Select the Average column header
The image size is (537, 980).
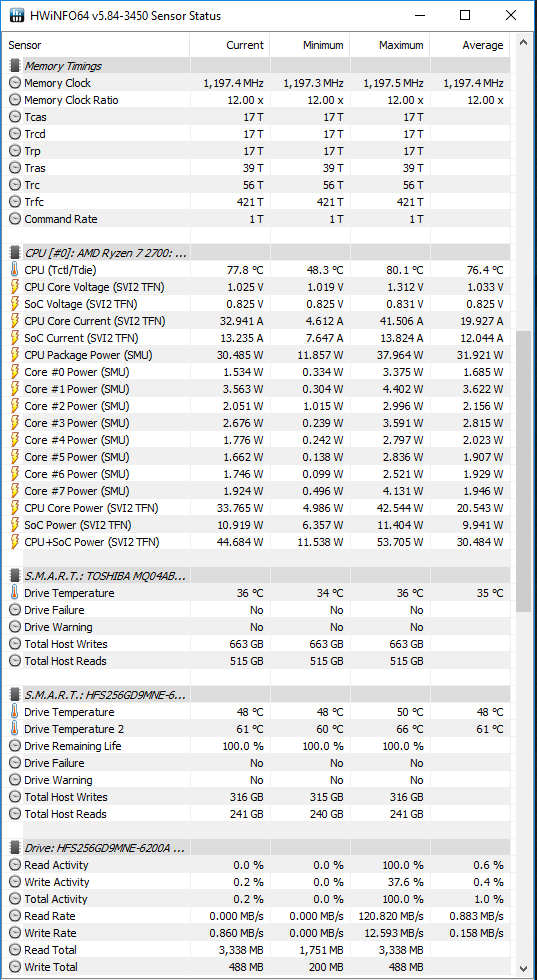(x=470, y=45)
